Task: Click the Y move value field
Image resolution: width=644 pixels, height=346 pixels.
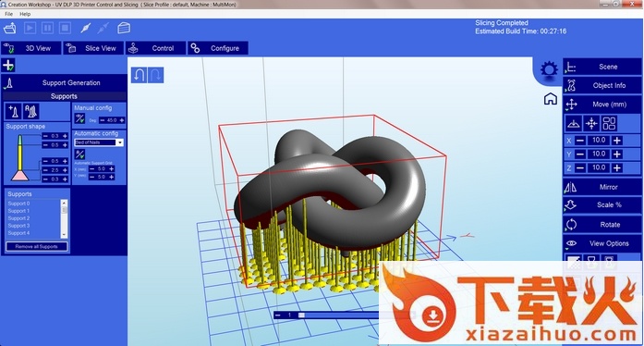Action: (x=599, y=154)
